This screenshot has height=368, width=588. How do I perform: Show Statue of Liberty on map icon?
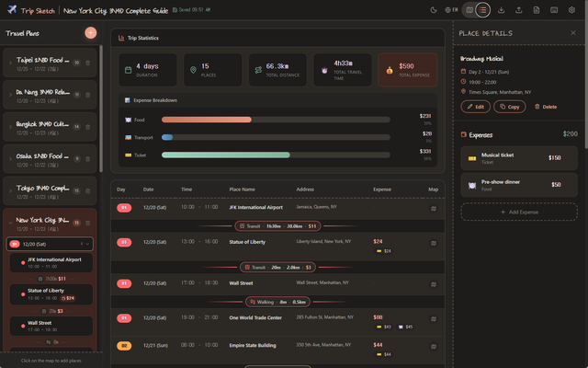[x=433, y=242]
